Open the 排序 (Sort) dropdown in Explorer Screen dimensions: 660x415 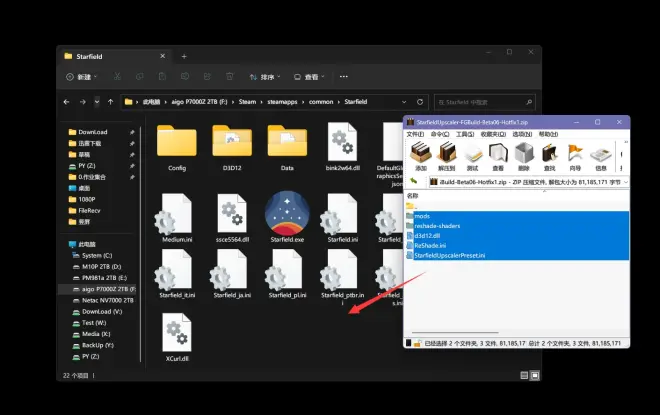pos(265,77)
